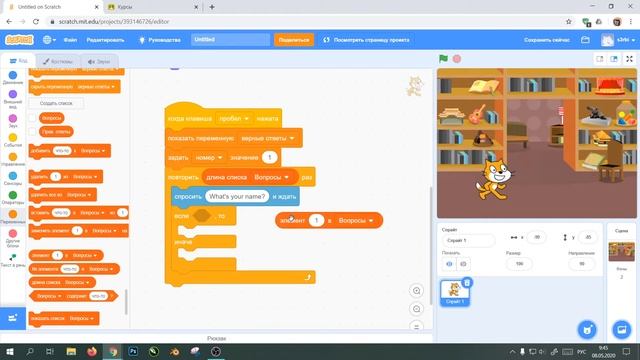640x360 pixels.
Task: Delete Sprite 1 using the trash icon
Action: click(x=467, y=282)
